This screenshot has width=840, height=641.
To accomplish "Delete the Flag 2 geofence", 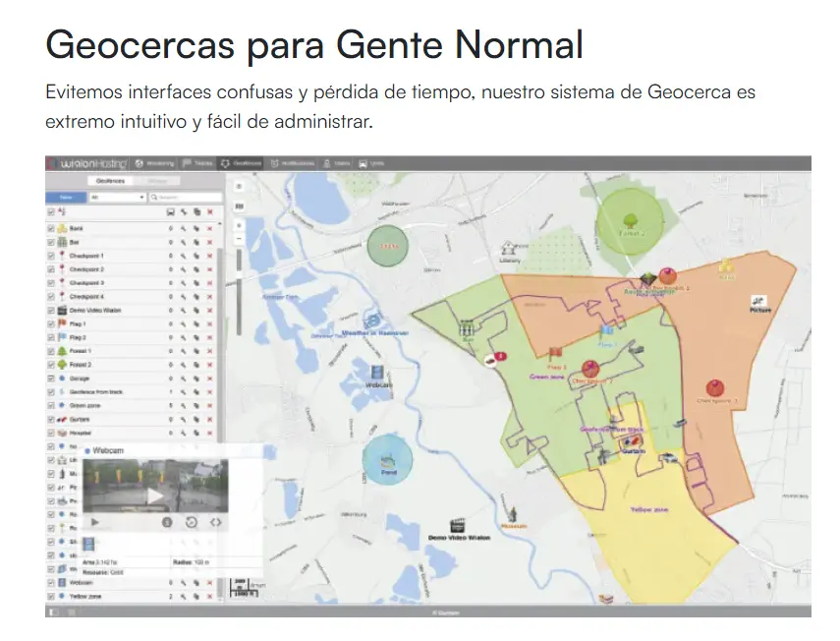I will (x=210, y=337).
